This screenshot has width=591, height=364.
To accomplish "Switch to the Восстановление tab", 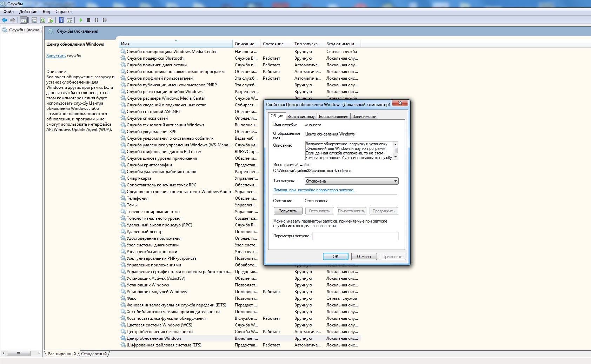I will point(333,117).
